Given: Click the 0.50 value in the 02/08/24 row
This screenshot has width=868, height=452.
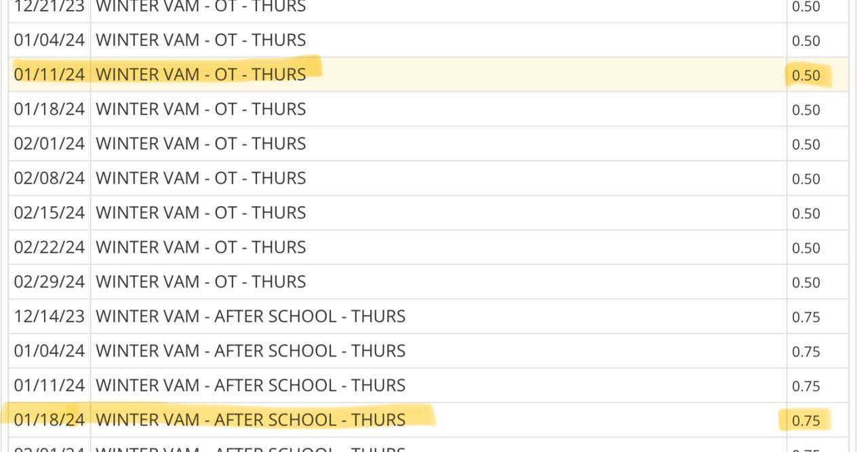Looking at the screenshot, I should (806, 179).
